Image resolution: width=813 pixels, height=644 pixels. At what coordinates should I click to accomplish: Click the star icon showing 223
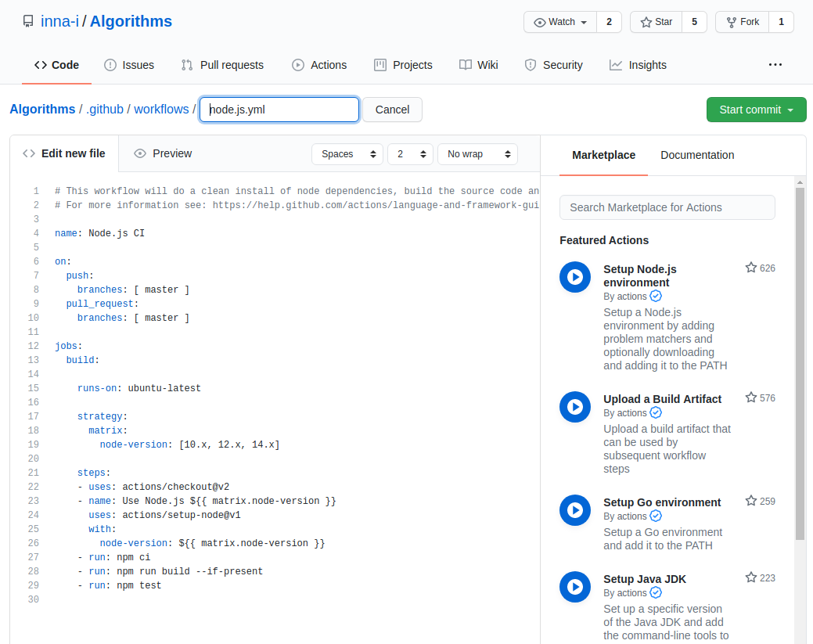click(x=750, y=577)
